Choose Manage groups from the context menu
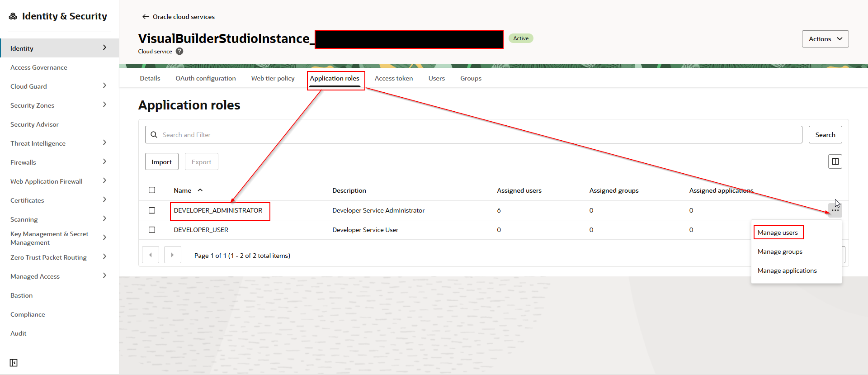The width and height of the screenshot is (868, 375). click(780, 252)
